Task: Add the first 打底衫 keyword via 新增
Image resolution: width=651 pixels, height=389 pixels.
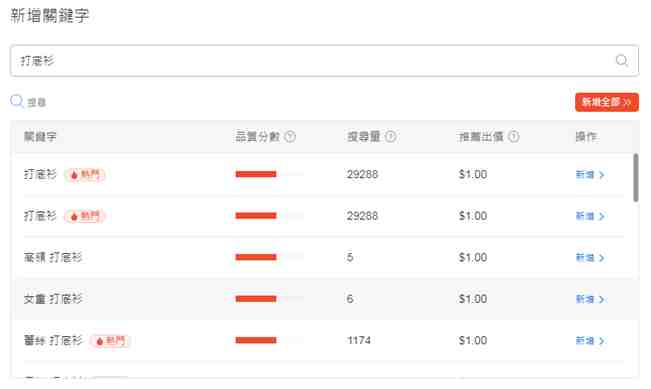Action: click(590, 175)
